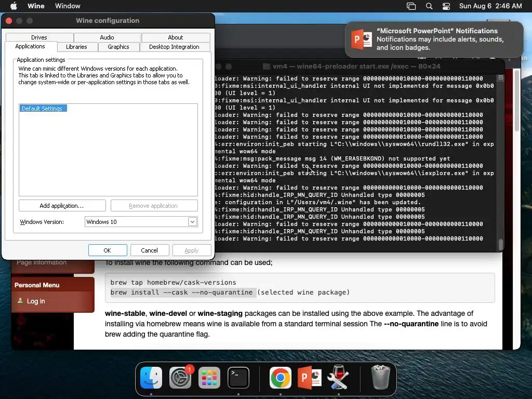The width and height of the screenshot is (532, 399).
Task: Open the Desktop Integration tab
Action: [x=175, y=47]
